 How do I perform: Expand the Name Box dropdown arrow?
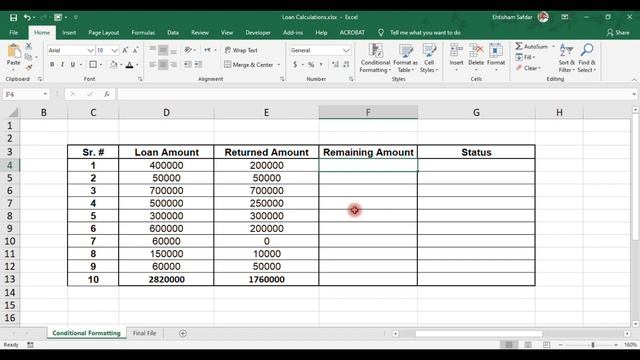45,94
